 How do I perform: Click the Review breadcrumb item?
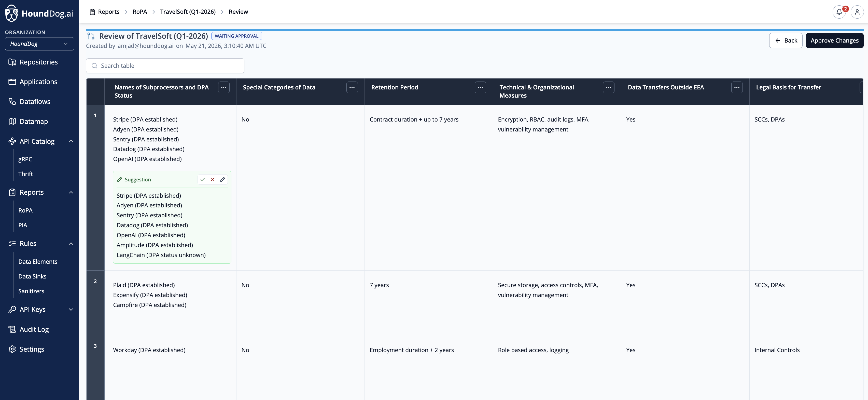pyautogui.click(x=238, y=12)
